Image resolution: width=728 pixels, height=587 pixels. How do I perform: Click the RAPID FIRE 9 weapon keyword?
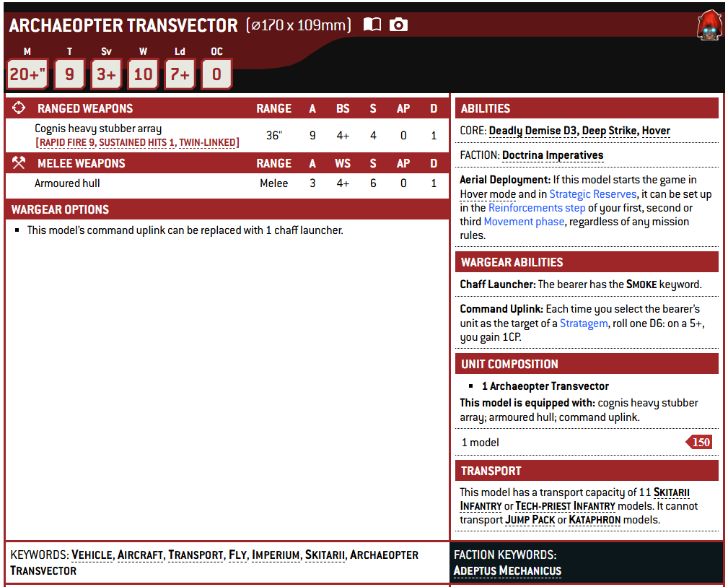[67, 143]
